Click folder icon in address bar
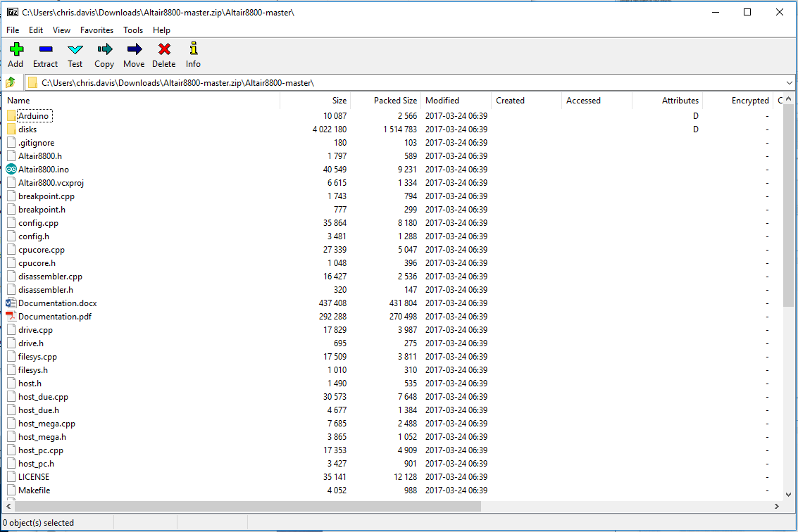 [32, 82]
